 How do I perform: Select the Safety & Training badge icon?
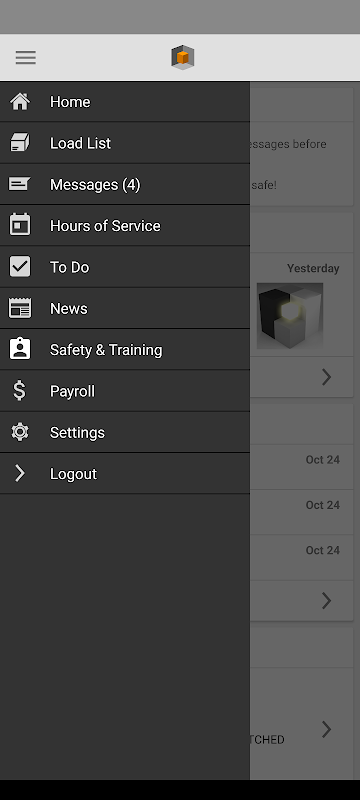[20, 349]
